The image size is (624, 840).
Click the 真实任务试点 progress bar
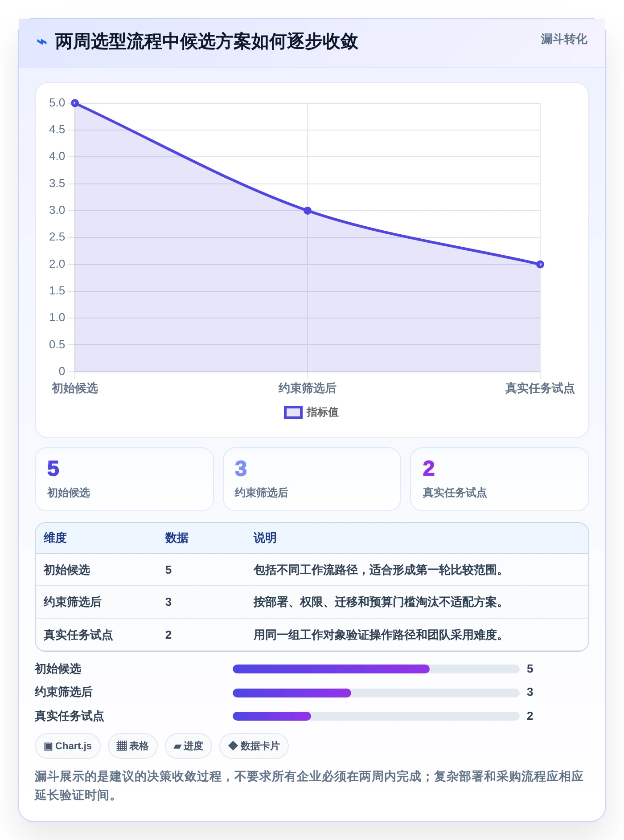376,716
